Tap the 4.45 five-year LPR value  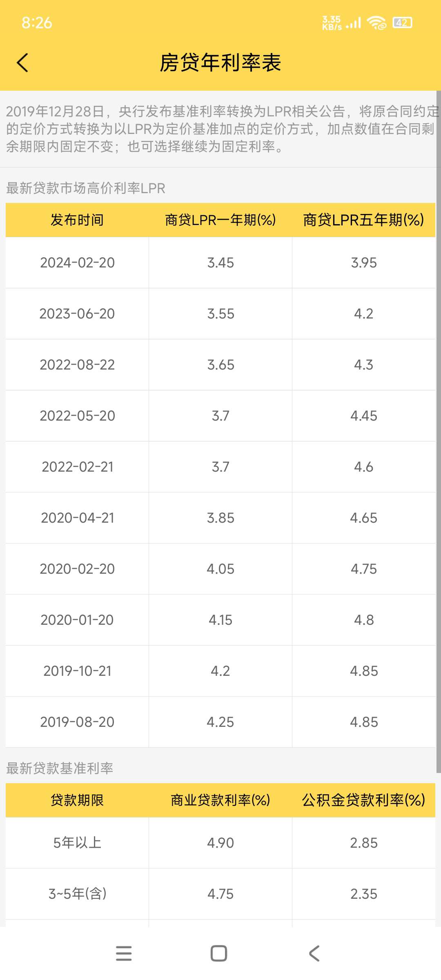pyautogui.click(x=364, y=416)
